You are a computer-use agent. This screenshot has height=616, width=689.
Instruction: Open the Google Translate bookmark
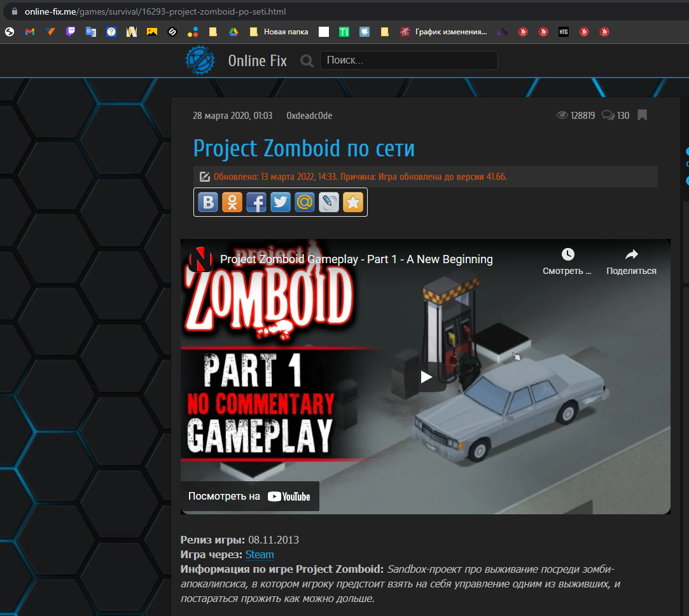coord(91,32)
